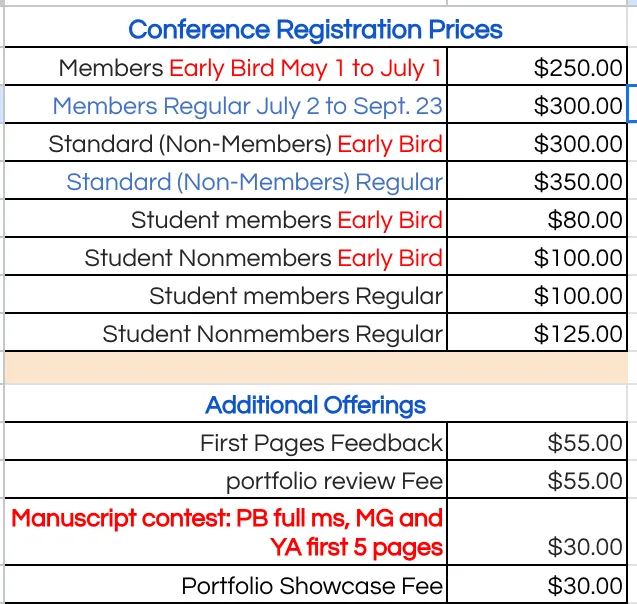
Task: Select the red Manuscript contest cell
Action: point(227,532)
